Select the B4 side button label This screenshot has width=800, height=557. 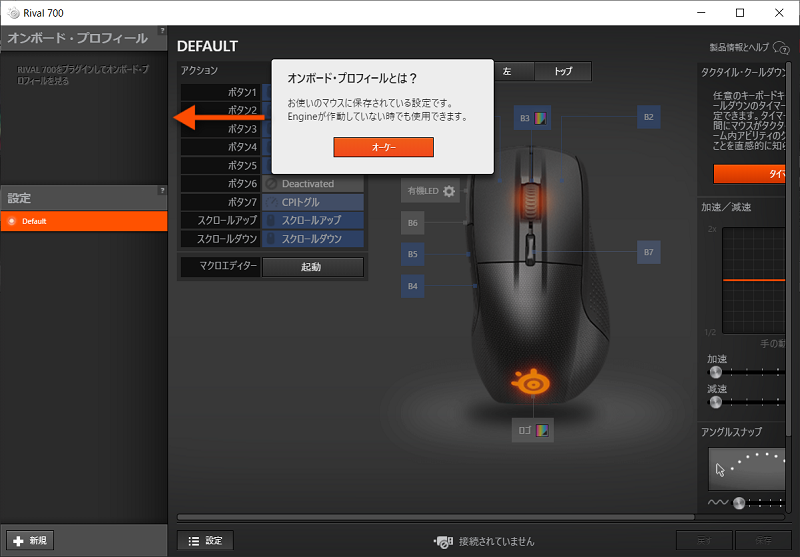412,286
